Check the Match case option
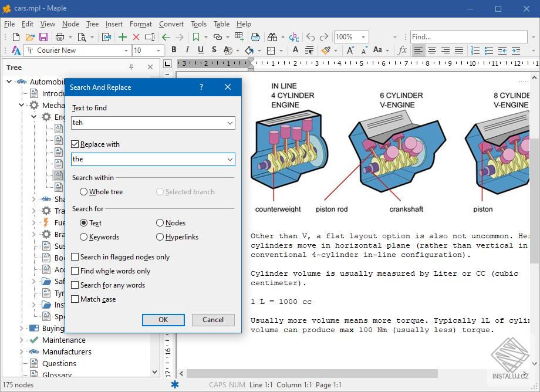This screenshot has width=540, height=392. 75,299
